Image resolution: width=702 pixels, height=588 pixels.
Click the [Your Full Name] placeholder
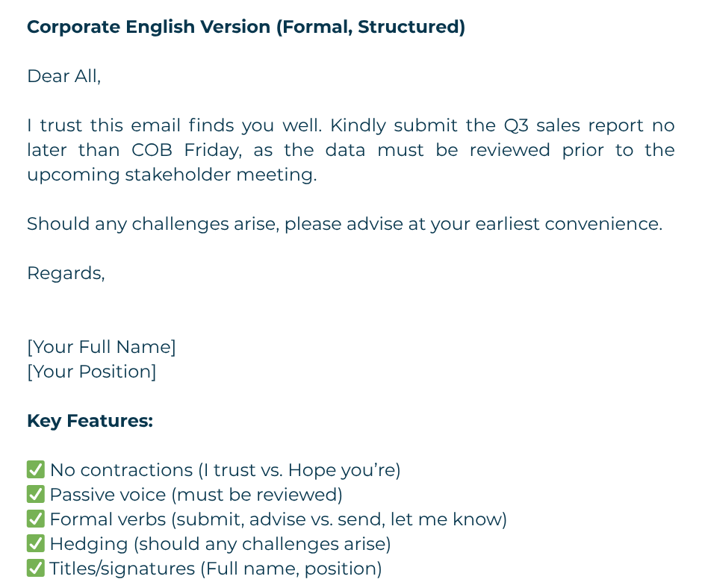pyautogui.click(x=102, y=347)
